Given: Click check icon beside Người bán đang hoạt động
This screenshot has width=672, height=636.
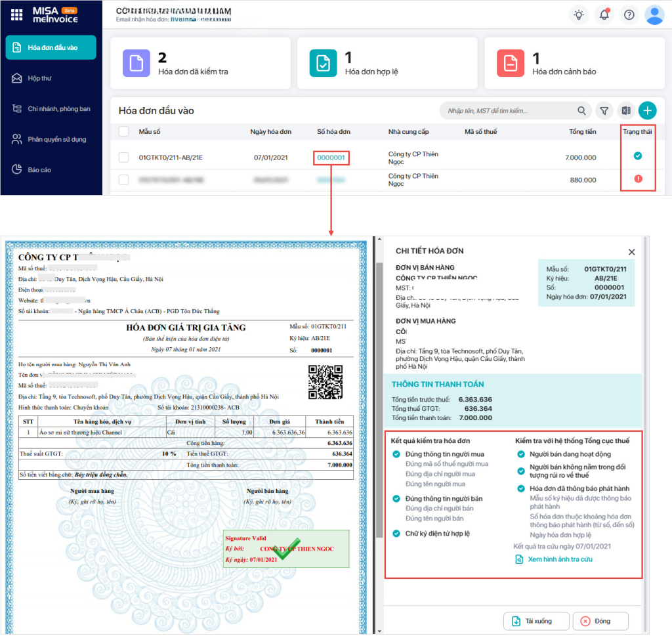Looking at the screenshot, I should point(520,454).
